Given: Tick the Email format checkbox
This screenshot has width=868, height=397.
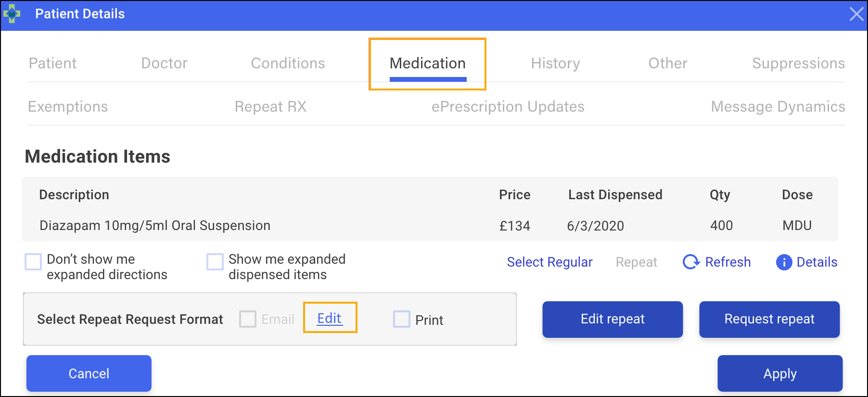Looking at the screenshot, I should [x=248, y=319].
